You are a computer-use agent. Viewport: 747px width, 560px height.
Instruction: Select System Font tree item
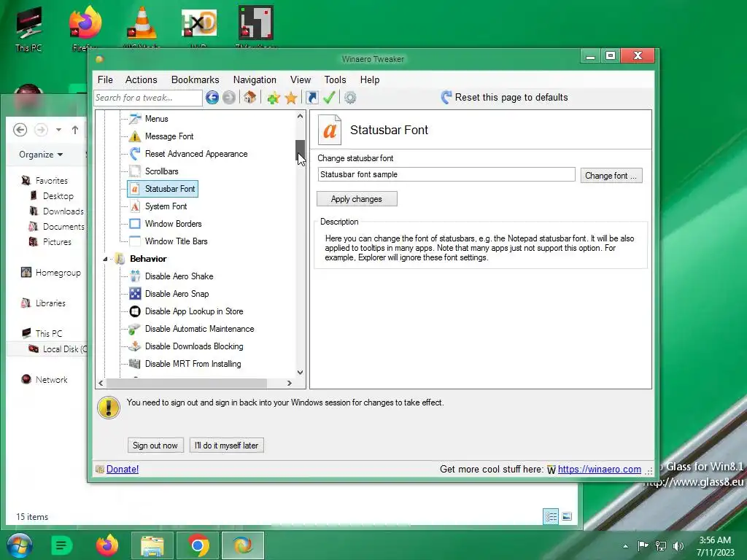coord(166,206)
